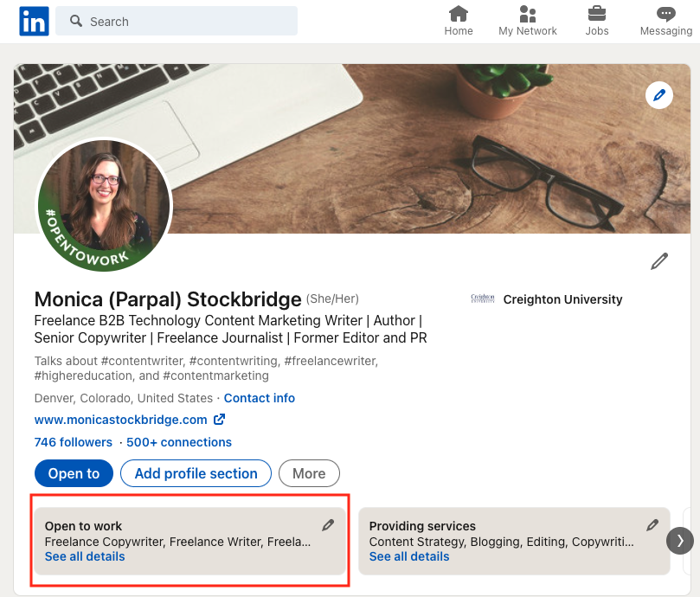Click the Creighton University logo

pos(483,298)
